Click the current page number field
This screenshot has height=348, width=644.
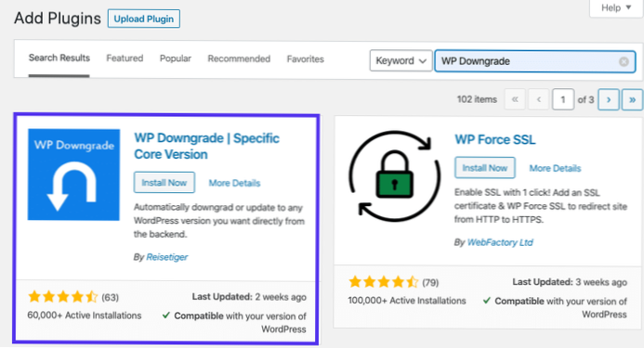[563, 99]
